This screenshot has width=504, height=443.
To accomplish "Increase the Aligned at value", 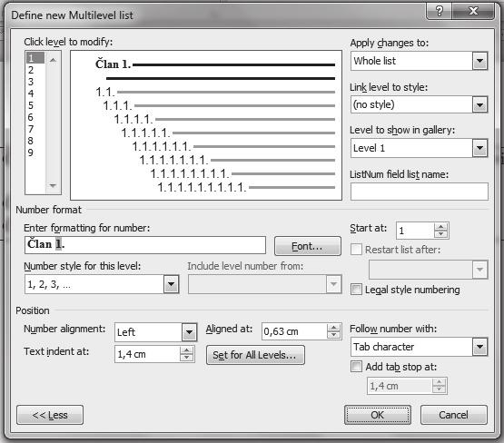I will pos(333,328).
